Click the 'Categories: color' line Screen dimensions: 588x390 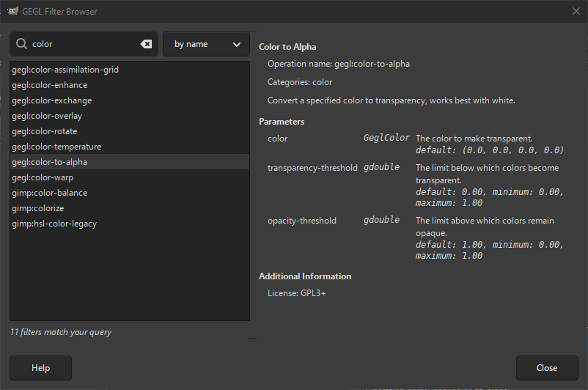[300, 82]
